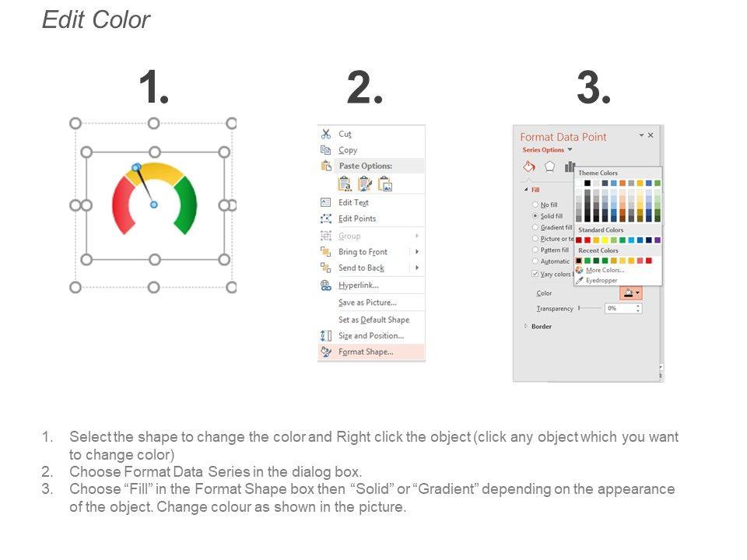Open the Fill & Line paint bucket tab
The height and width of the screenshot is (560, 747).
529,166
